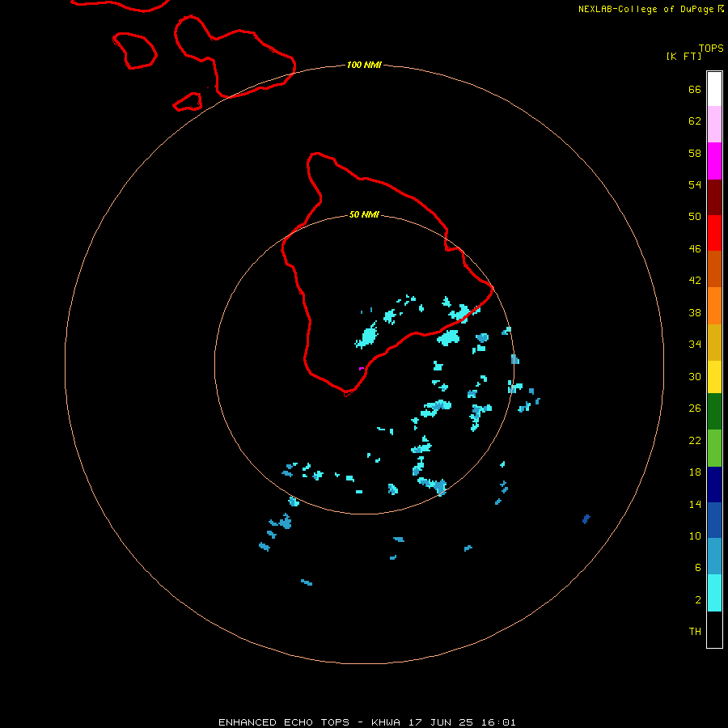Click the 50 legend value
This screenshot has height=728, width=728.
[x=695, y=216]
